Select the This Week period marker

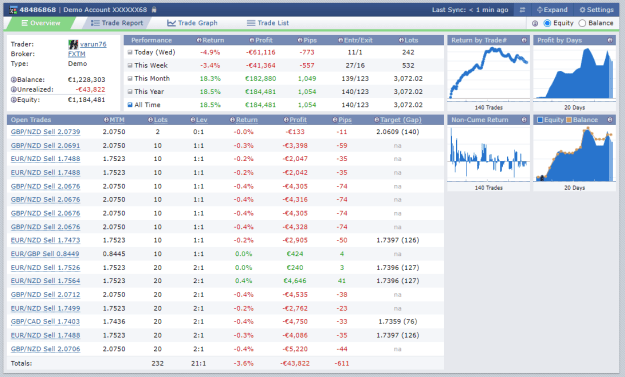click(x=130, y=65)
